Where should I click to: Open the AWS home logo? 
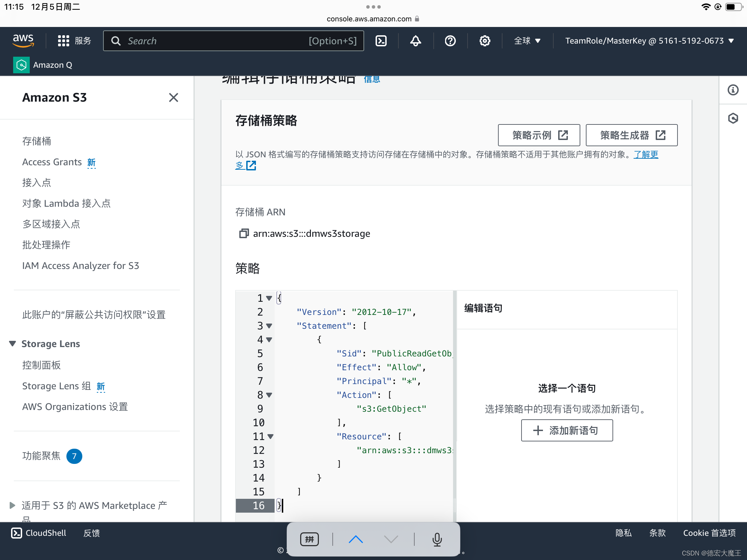pos(23,41)
